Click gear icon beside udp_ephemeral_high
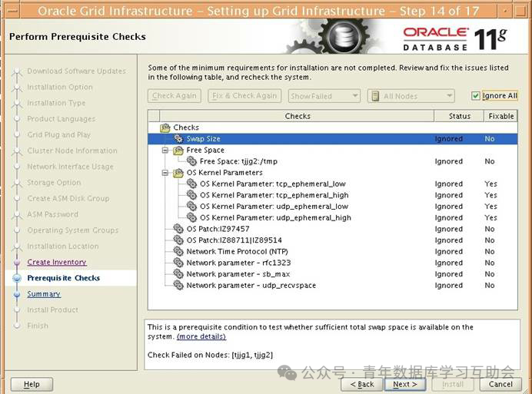 click(191, 217)
